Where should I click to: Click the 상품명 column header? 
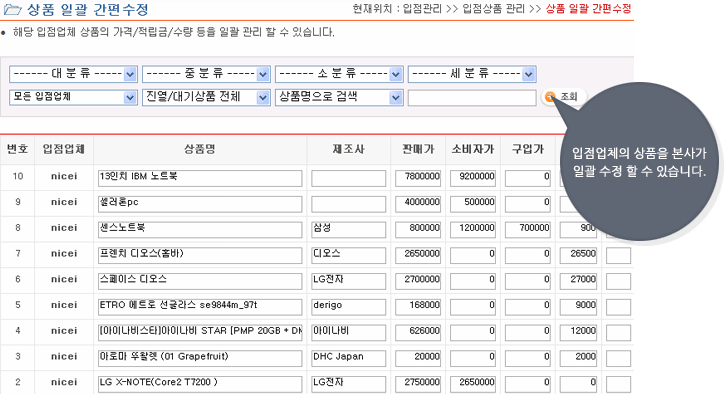pyautogui.click(x=200, y=149)
